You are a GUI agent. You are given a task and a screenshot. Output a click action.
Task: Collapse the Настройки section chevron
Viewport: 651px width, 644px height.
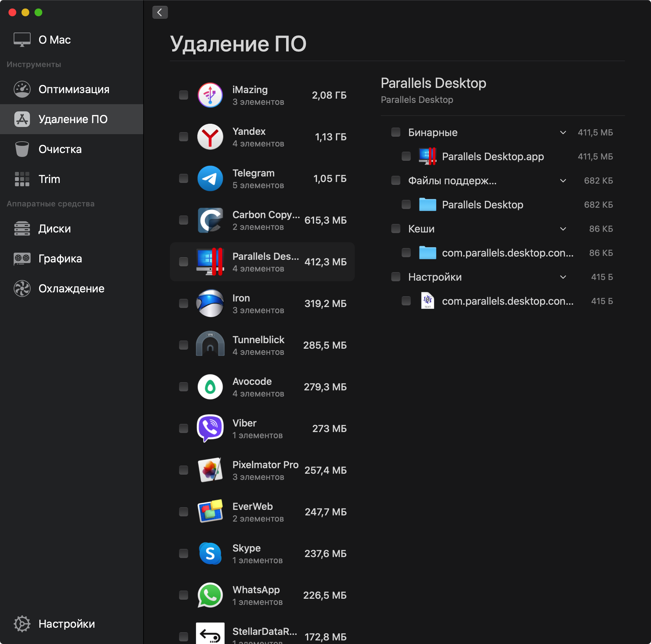pos(563,277)
